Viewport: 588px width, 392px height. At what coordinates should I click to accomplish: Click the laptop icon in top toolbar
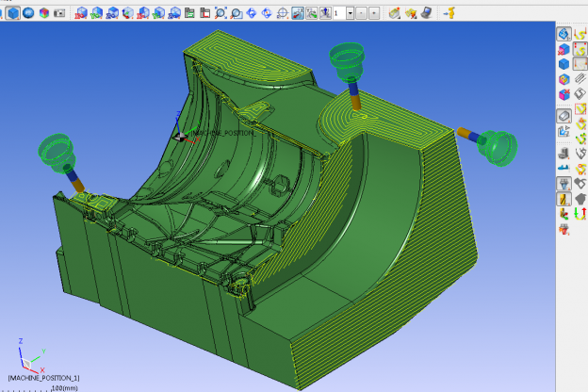[x=425, y=13]
